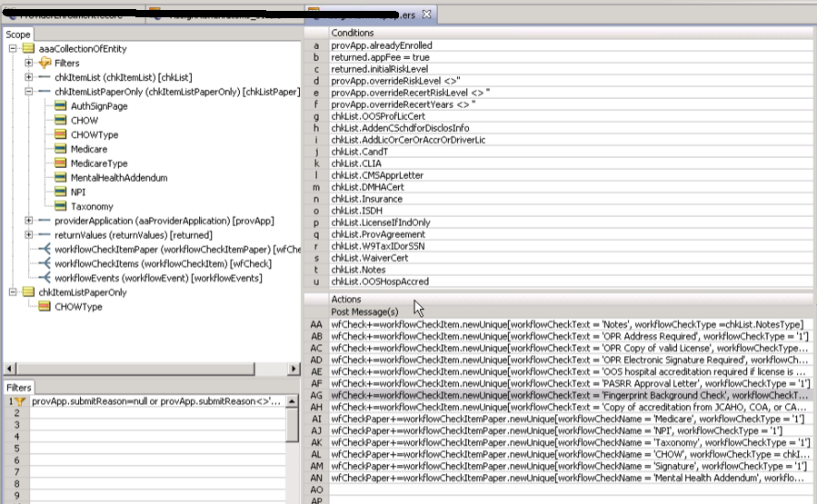Click the Taxonomy attribute icon
Image resolution: width=817 pixels, height=504 pixels.
[61, 206]
